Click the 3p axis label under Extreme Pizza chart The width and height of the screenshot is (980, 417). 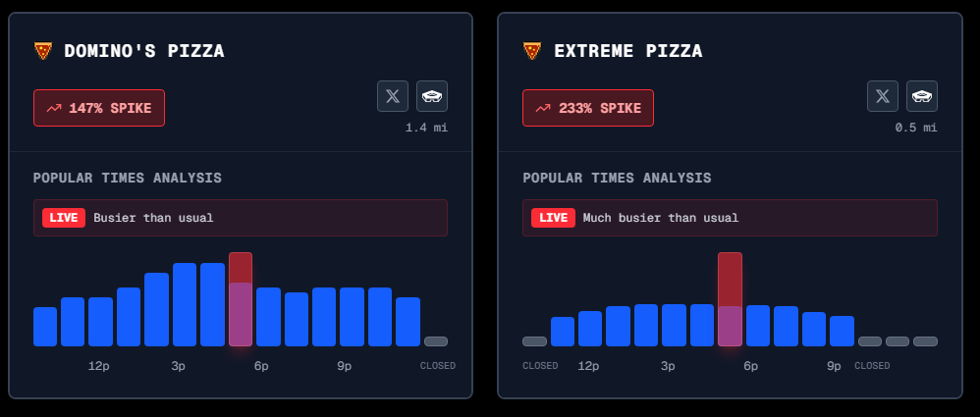point(668,366)
